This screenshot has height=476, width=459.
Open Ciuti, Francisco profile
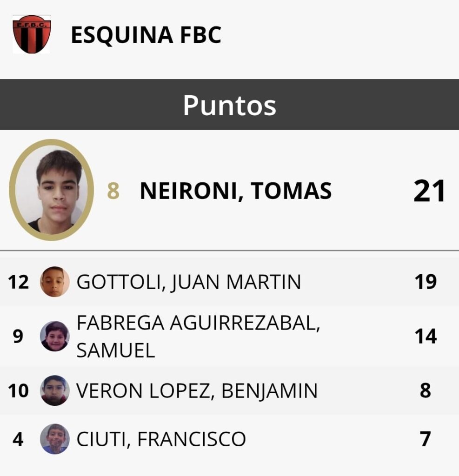161,439
